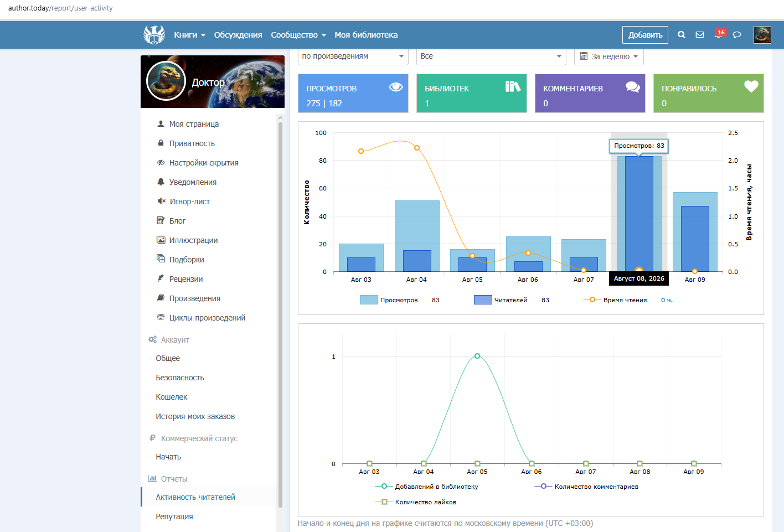Toggle Просмотров series in chart legend
Viewport: 784px width, 532px height.
[x=389, y=300]
